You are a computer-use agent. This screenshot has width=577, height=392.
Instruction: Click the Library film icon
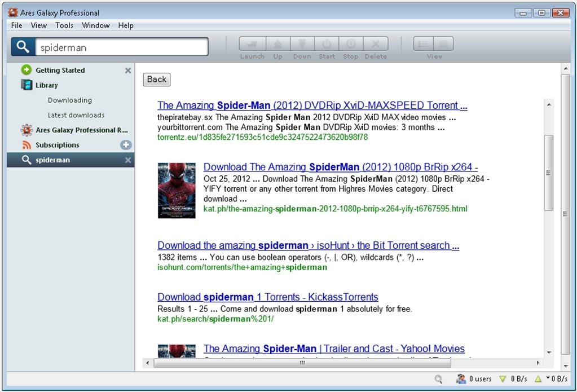pos(27,85)
